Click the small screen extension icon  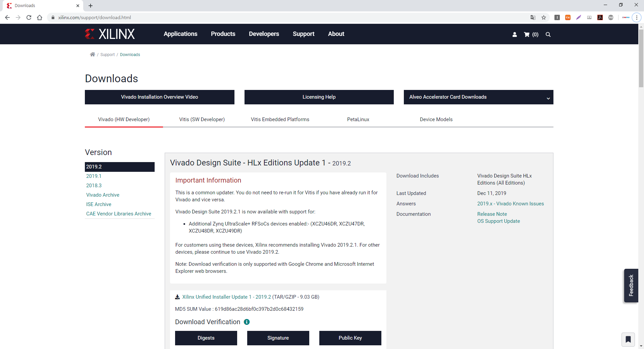(589, 17)
